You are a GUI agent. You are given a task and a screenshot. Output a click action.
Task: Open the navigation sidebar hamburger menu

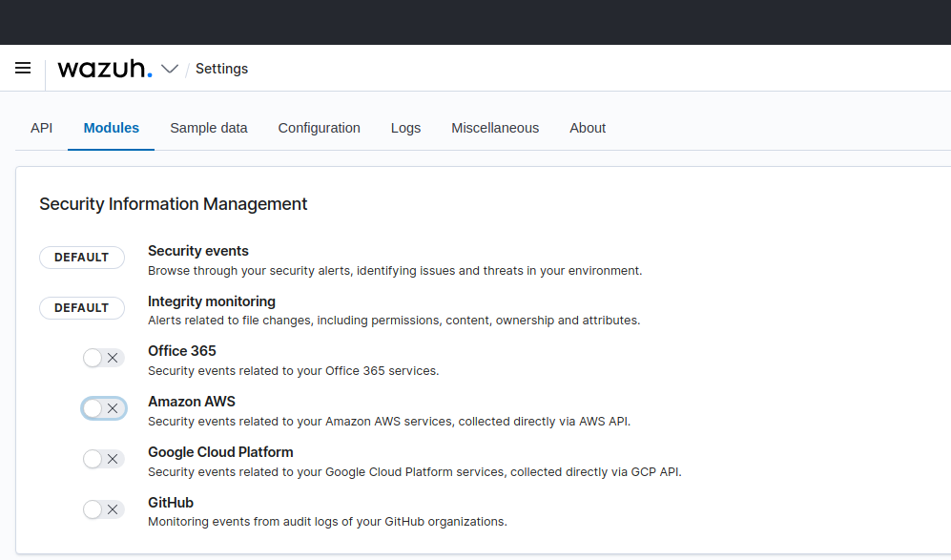click(23, 68)
